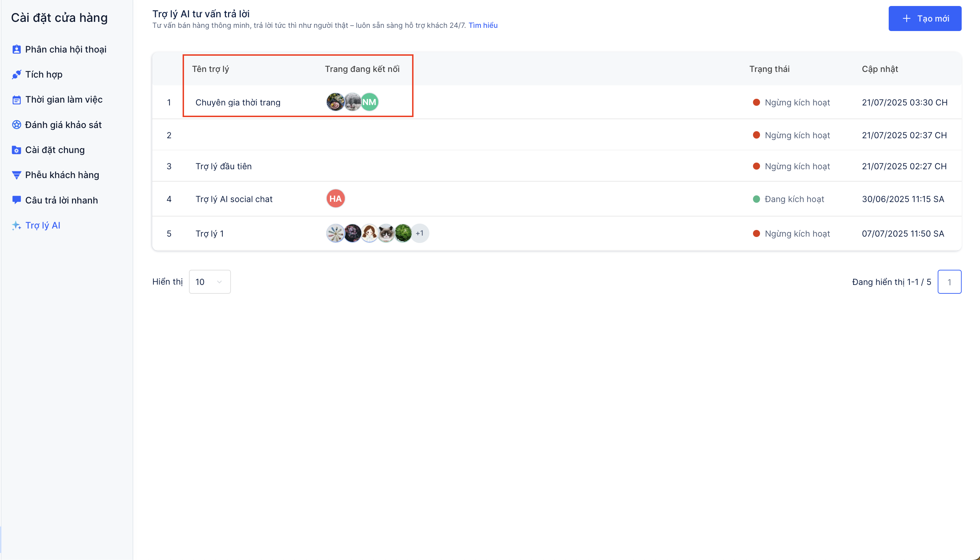The image size is (980, 560).
Task: Click the Phân chia hội thoại sidebar icon
Action: coord(16,49)
